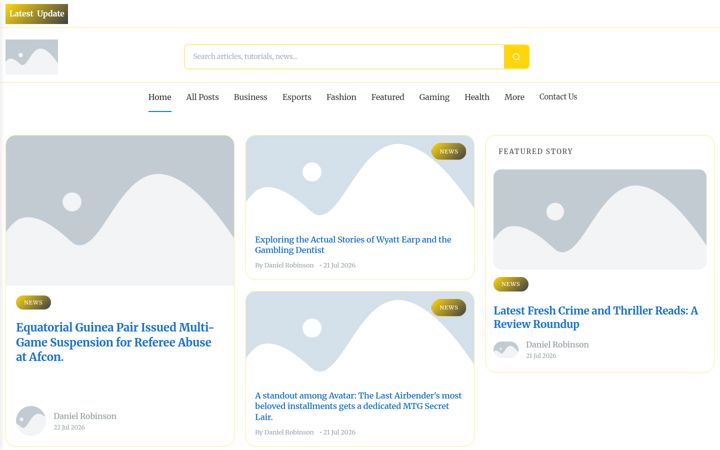Click the yellow search magnifier button

[x=516, y=56]
